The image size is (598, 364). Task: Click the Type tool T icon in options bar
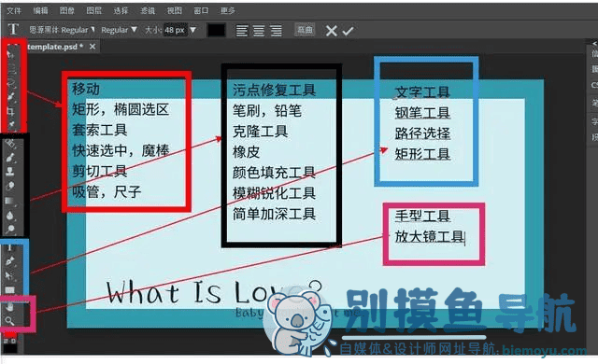point(13,29)
